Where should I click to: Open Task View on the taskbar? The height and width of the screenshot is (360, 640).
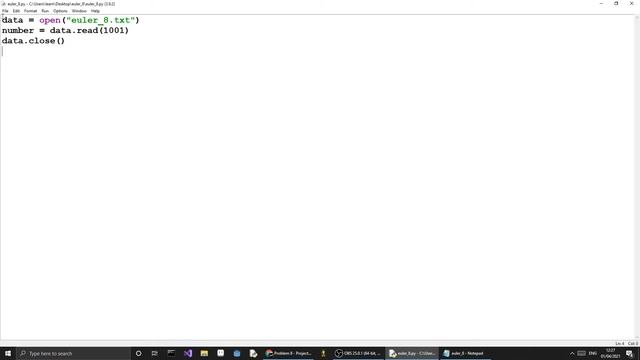pos(154,353)
